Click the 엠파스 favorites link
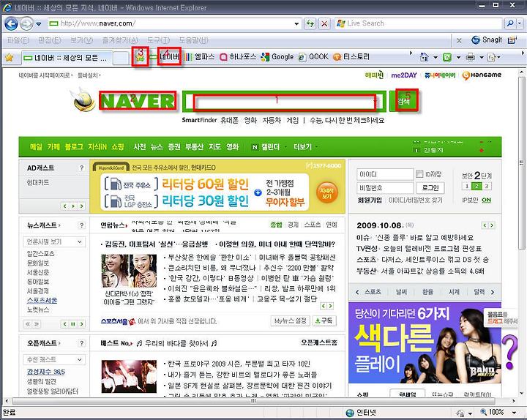Viewport: 527px width, 420px height. point(199,57)
